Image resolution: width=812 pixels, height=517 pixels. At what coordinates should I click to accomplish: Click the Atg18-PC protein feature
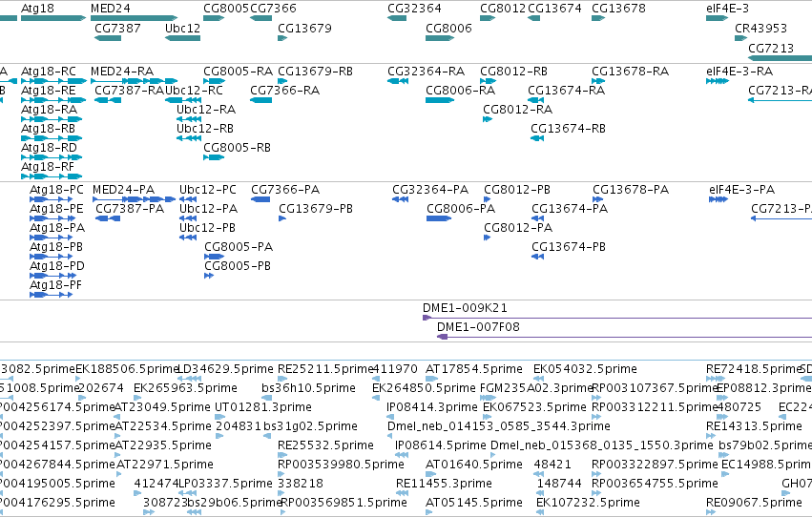coord(51,199)
